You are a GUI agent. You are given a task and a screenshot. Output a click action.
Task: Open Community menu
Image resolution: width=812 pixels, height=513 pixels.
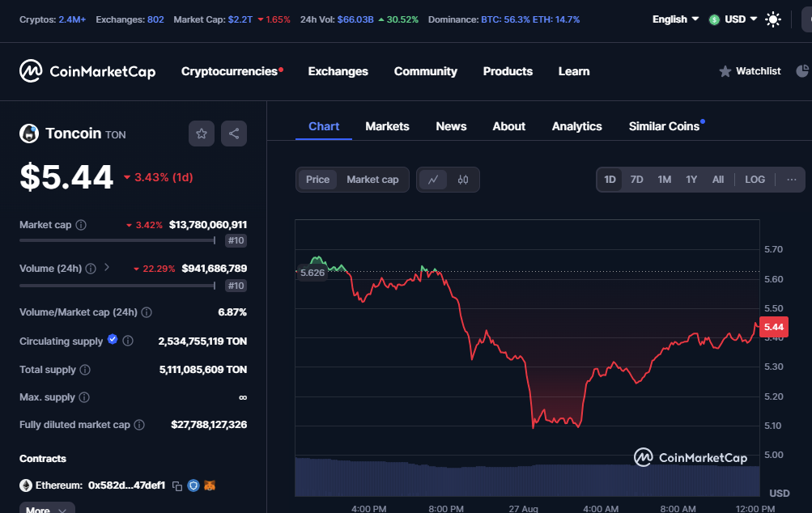[426, 71]
